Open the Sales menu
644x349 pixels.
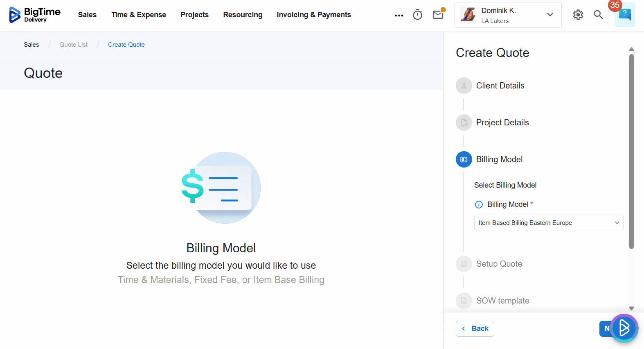(87, 15)
